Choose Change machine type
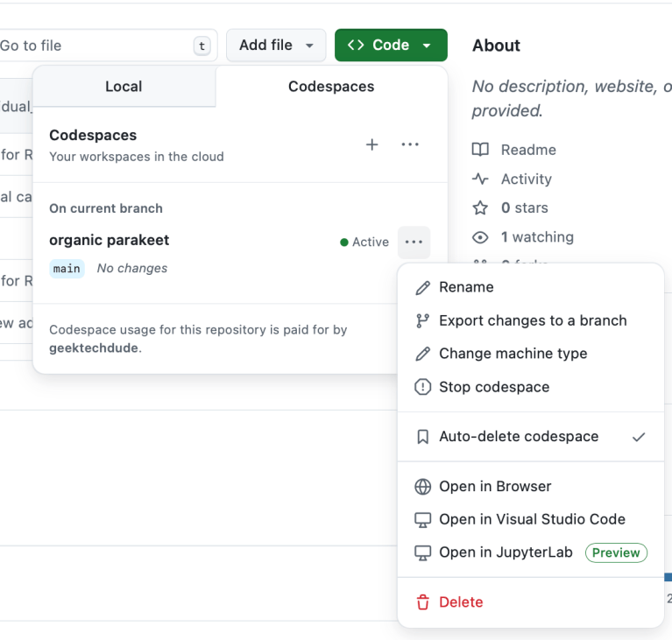Viewport: 672px width, 640px height. (531, 354)
